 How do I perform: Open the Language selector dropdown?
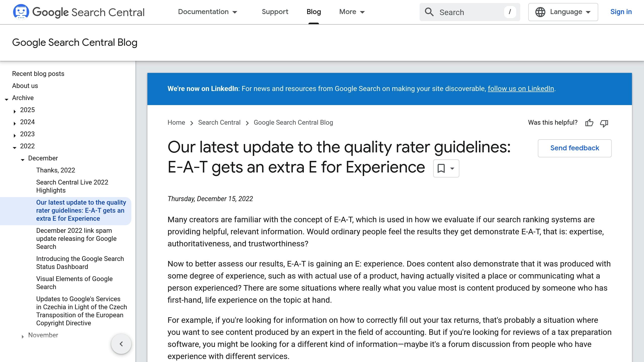(563, 12)
